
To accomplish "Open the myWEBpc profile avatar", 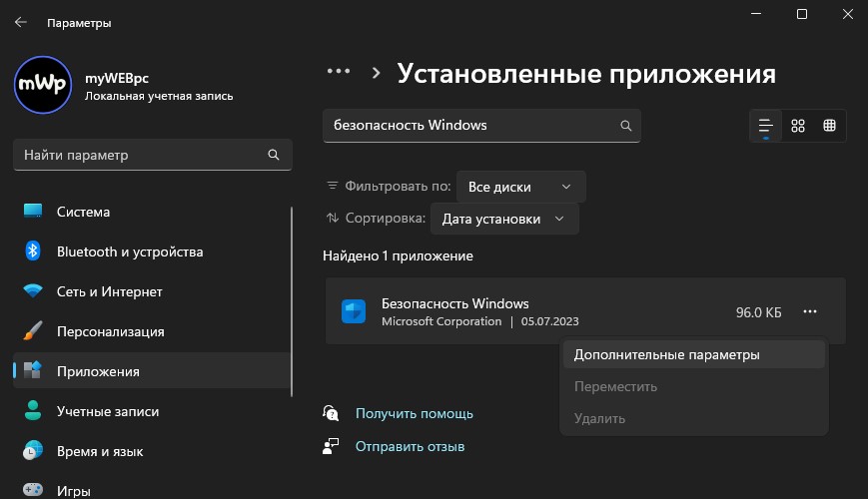I will click(43, 85).
